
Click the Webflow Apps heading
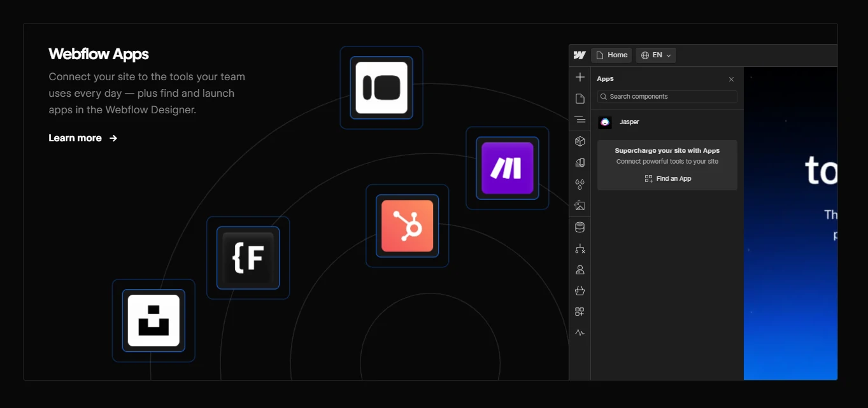(x=99, y=54)
